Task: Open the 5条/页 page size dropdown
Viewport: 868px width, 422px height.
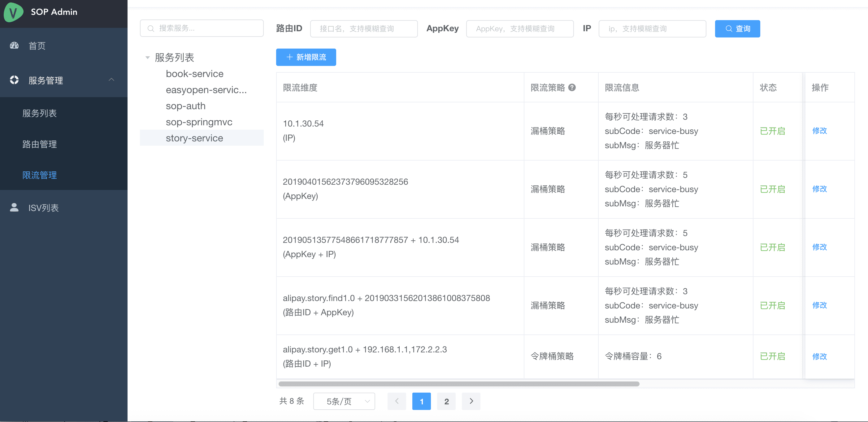Action: coord(344,401)
